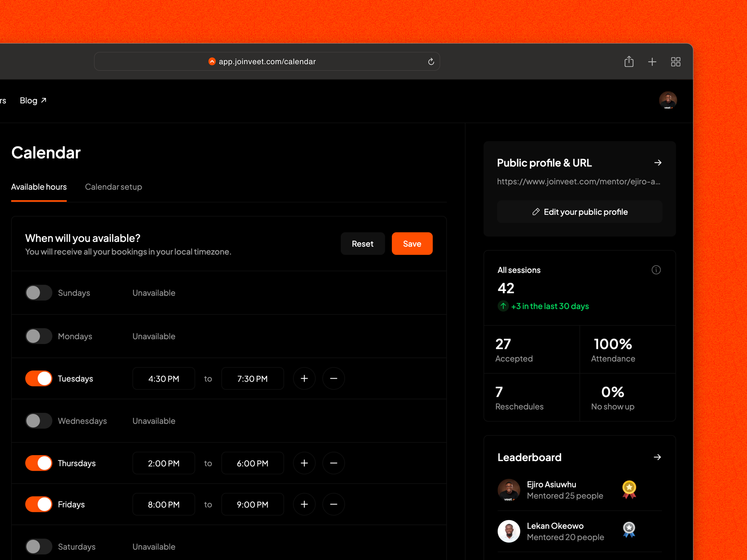Screen dimensions: 747x560
Task: Click Ejiro Asiuwhu's gold medal badge
Action: [629, 489]
